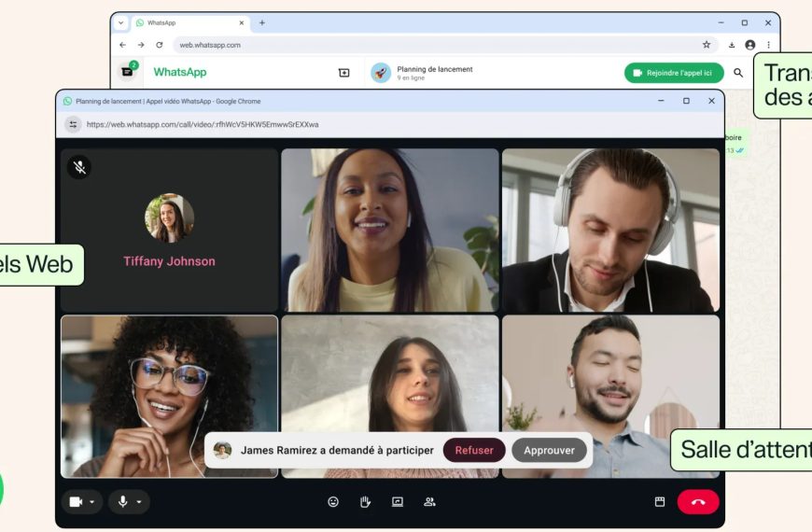Image resolution: width=812 pixels, height=532 pixels.
Task: Click web.whatsapp.com address bar
Action: pyautogui.click(x=445, y=45)
